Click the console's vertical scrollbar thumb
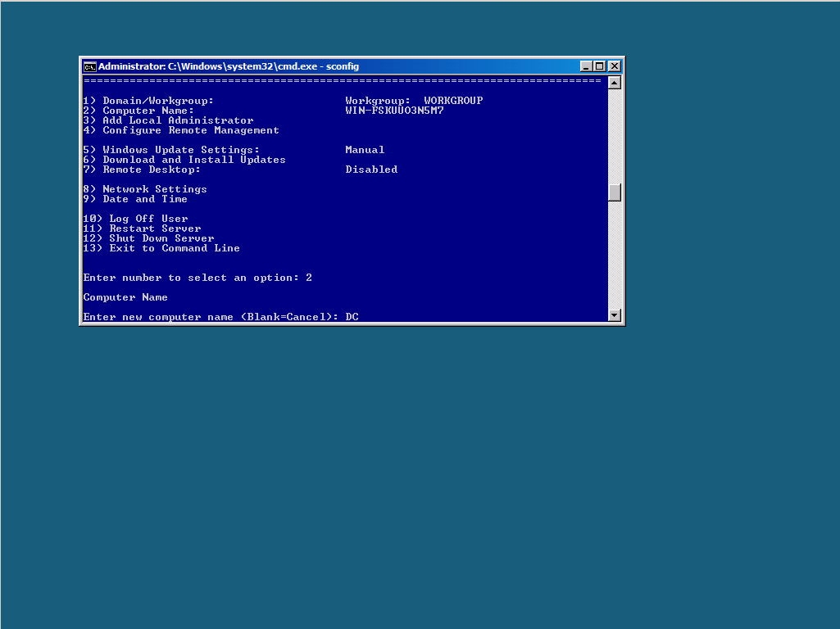 click(x=615, y=192)
